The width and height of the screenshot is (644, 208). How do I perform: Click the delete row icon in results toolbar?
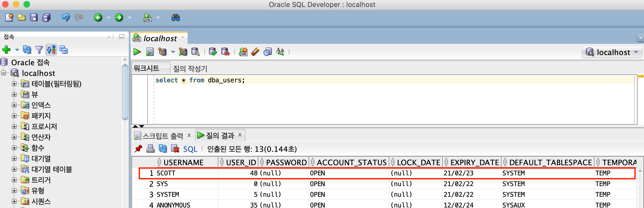coord(175,149)
